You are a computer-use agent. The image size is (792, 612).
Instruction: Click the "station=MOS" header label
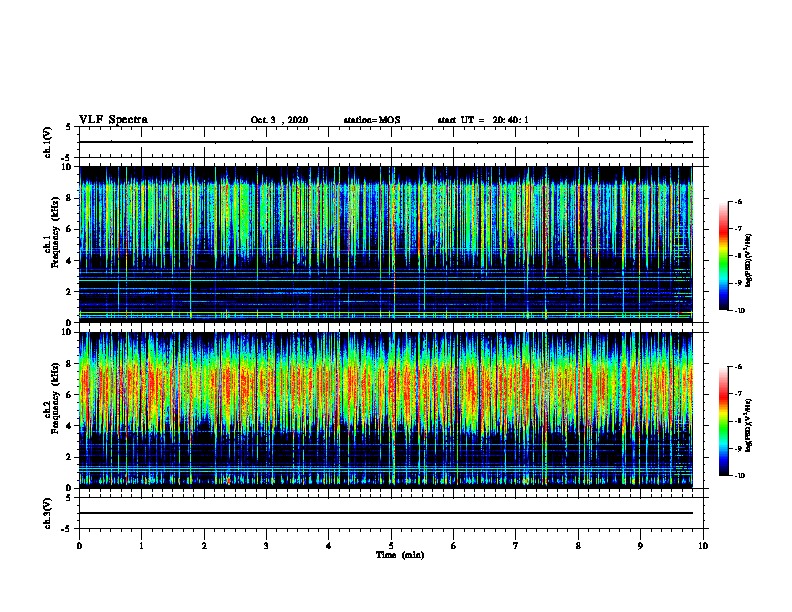pyautogui.click(x=372, y=120)
